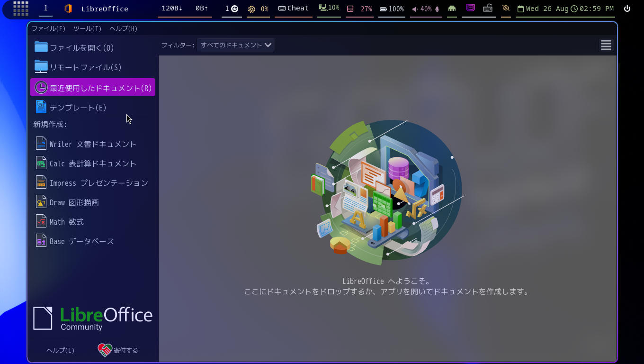Open file via ファイルを開く folder icon

[41, 47]
